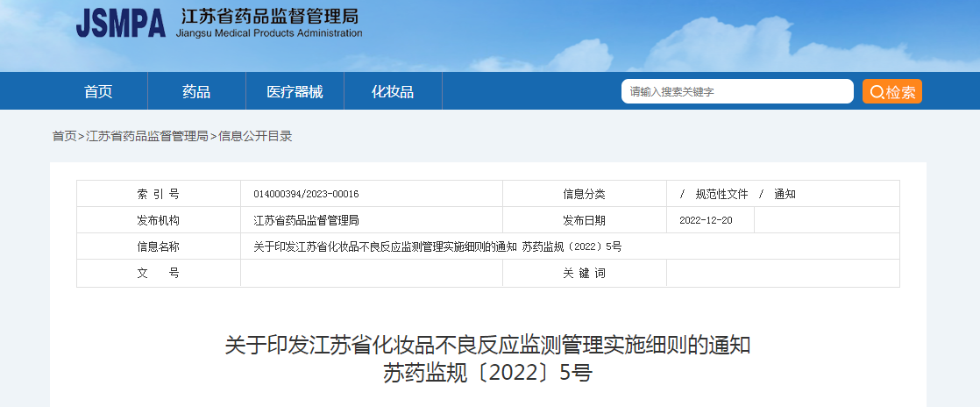This screenshot has height=407, width=980.
Task: Click Jiangsu Medical Products Administration subtitle
Action: [269, 33]
